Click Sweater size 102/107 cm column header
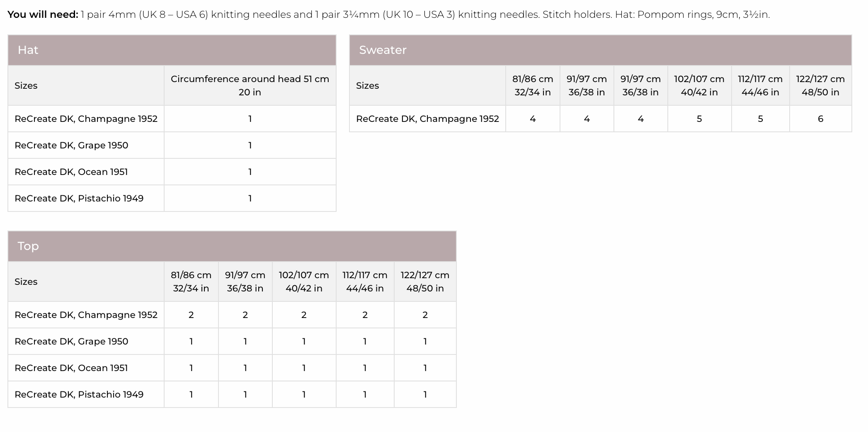This screenshot has height=432, width=868. coord(699,85)
